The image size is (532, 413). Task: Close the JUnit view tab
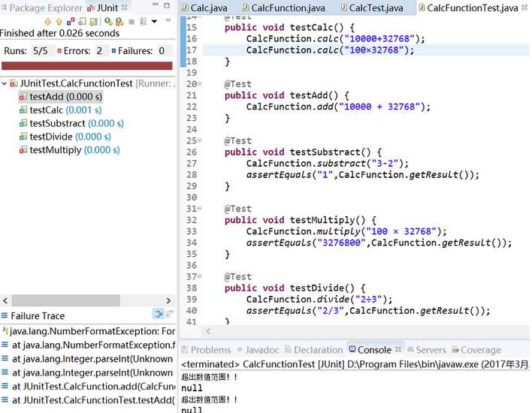point(125,7)
